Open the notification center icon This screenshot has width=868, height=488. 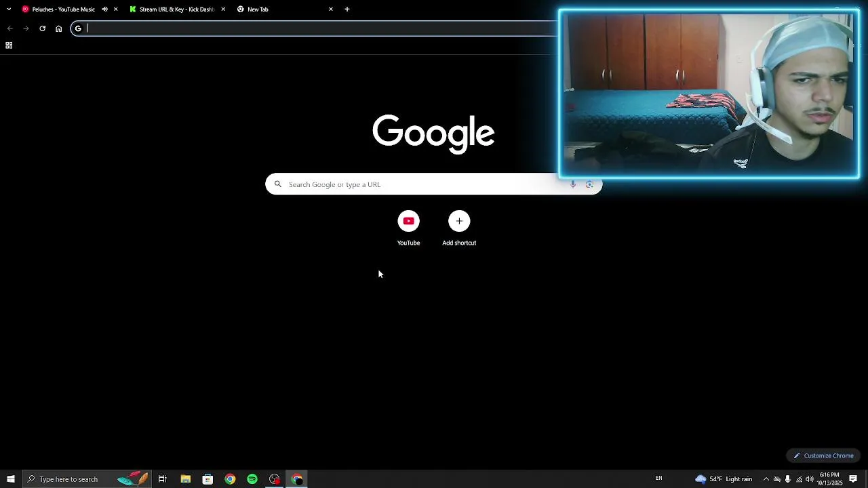(x=853, y=479)
